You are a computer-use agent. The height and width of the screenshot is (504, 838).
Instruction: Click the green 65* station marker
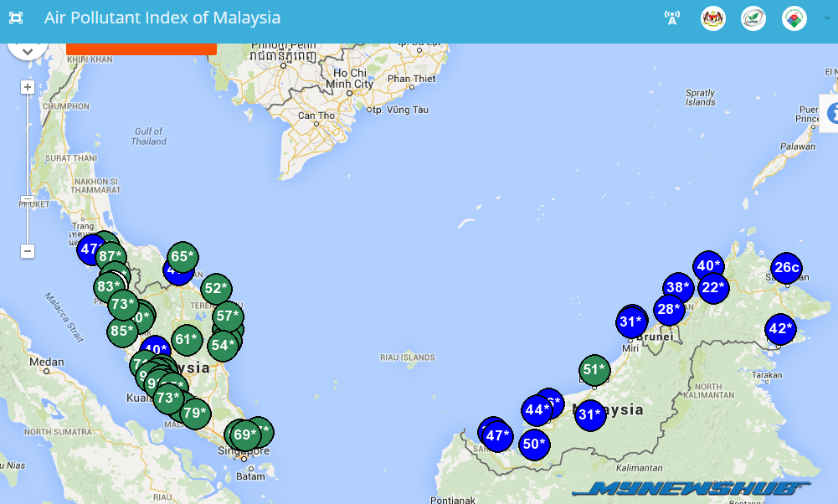tap(182, 257)
